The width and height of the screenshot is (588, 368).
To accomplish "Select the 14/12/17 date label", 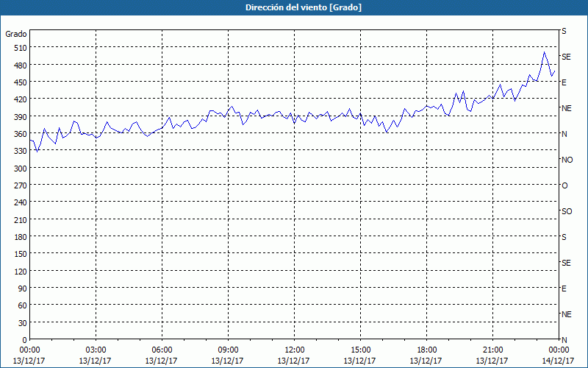I will (559, 361).
